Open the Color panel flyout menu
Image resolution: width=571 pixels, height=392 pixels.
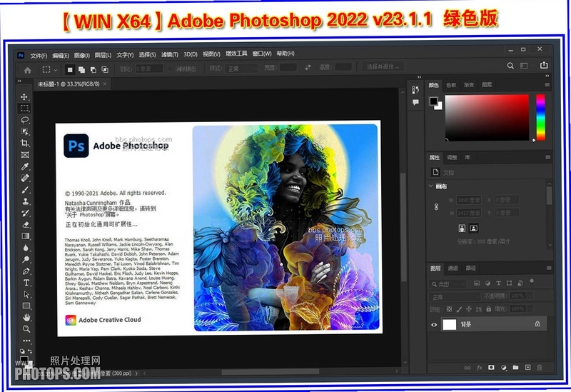(x=547, y=84)
